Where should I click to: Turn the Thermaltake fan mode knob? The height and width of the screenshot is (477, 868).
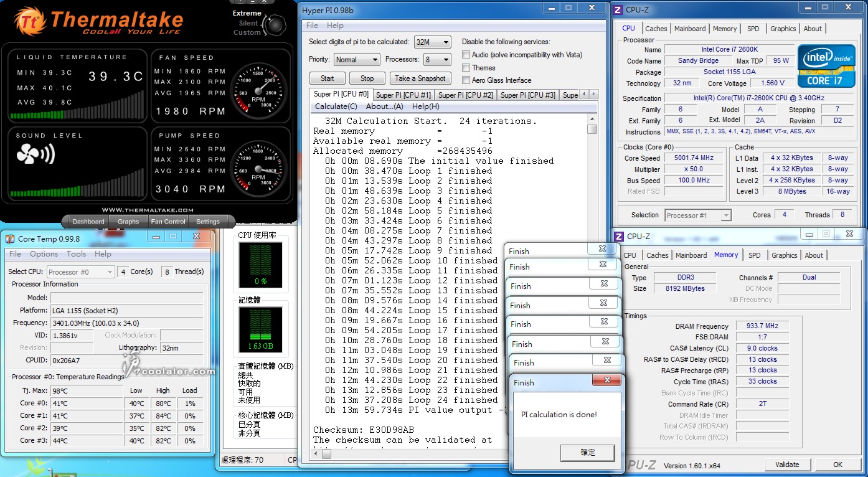[275, 24]
